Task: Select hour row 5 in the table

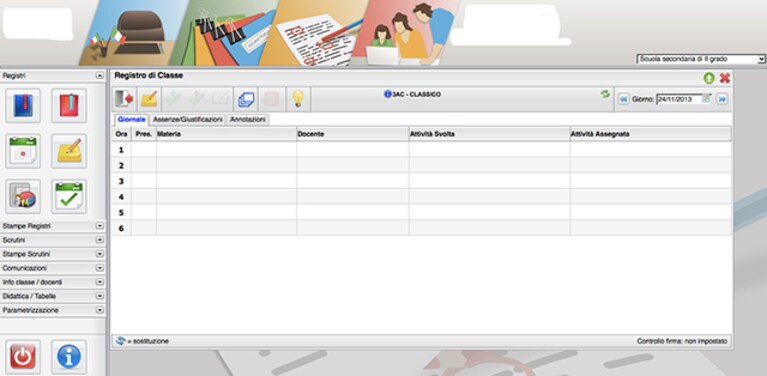Action: point(422,212)
